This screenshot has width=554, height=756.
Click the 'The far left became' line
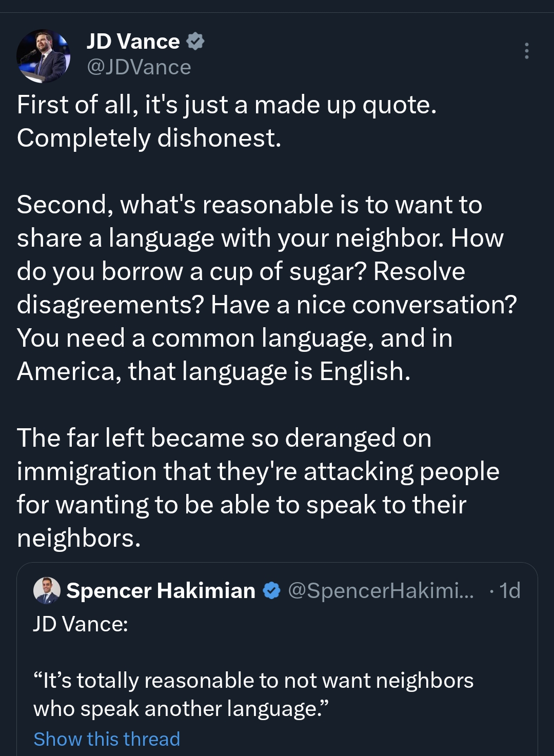click(x=224, y=438)
